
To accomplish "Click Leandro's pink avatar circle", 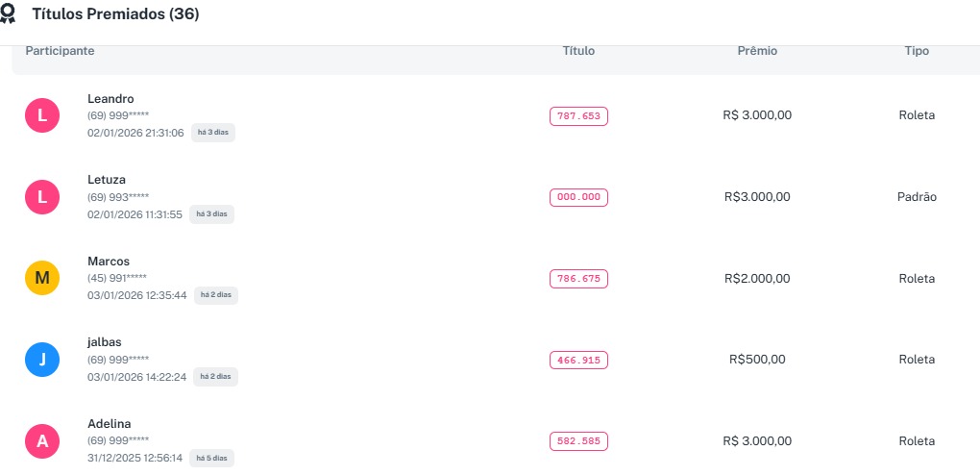I will (42, 116).
